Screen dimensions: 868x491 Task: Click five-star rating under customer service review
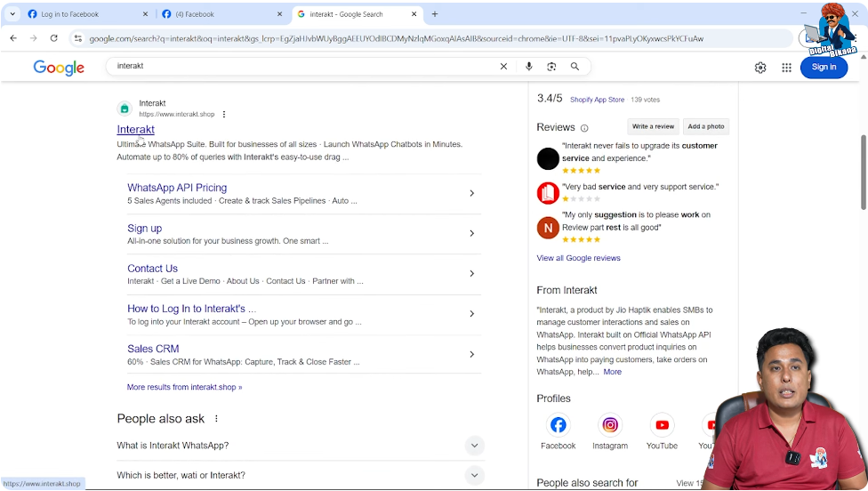point(582,171)
